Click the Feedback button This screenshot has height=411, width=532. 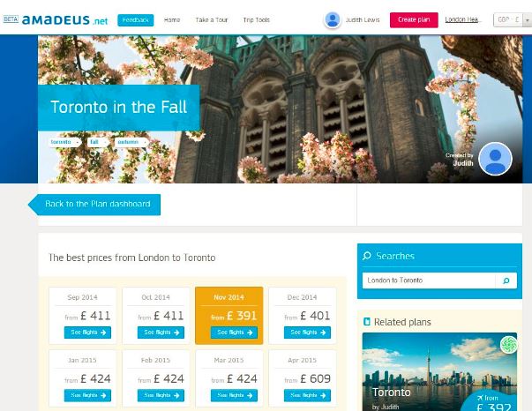pyautogui.click(x=135, y=20)
